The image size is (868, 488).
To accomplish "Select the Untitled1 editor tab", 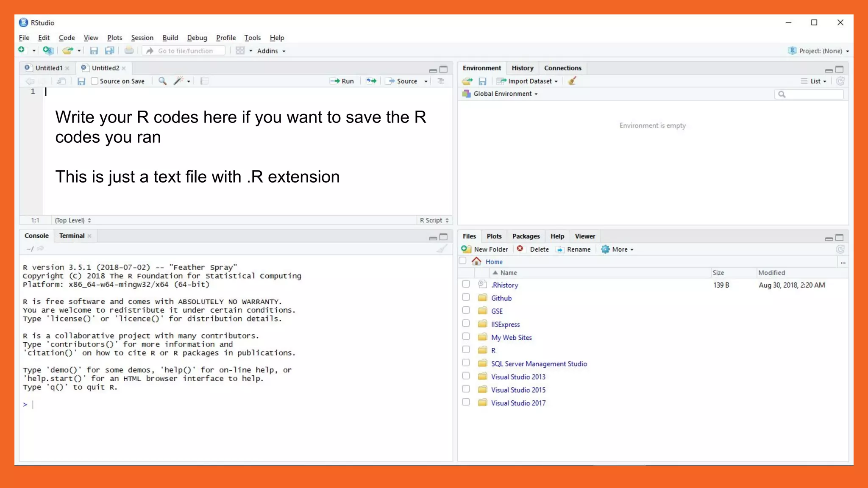I will tap(48, 68).
